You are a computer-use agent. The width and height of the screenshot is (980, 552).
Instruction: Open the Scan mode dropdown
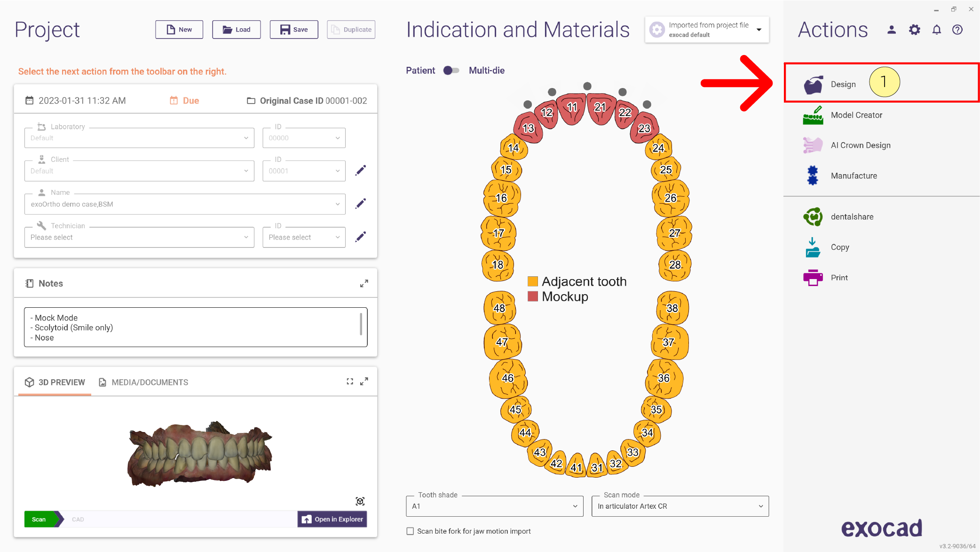click(x=680, y=506)
